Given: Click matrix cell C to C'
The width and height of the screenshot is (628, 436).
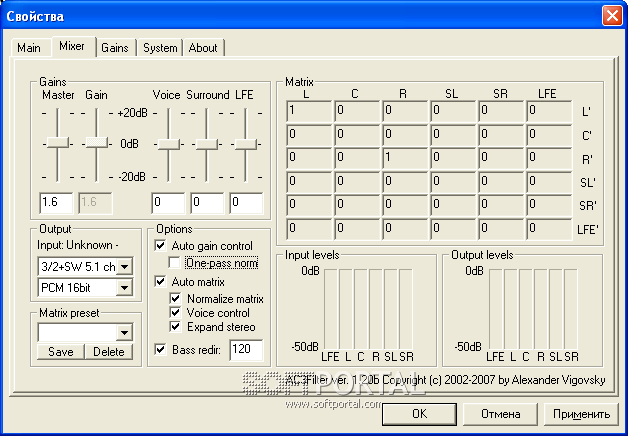Looking at the screenshot, I should pyautogui.click(x=357, y=135).
